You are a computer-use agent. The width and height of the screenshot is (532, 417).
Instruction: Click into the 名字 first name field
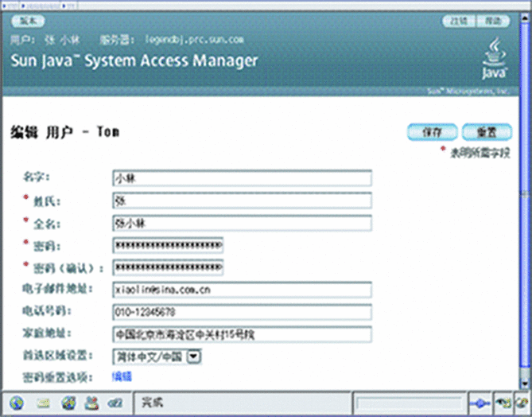click(x=242, y=178)
